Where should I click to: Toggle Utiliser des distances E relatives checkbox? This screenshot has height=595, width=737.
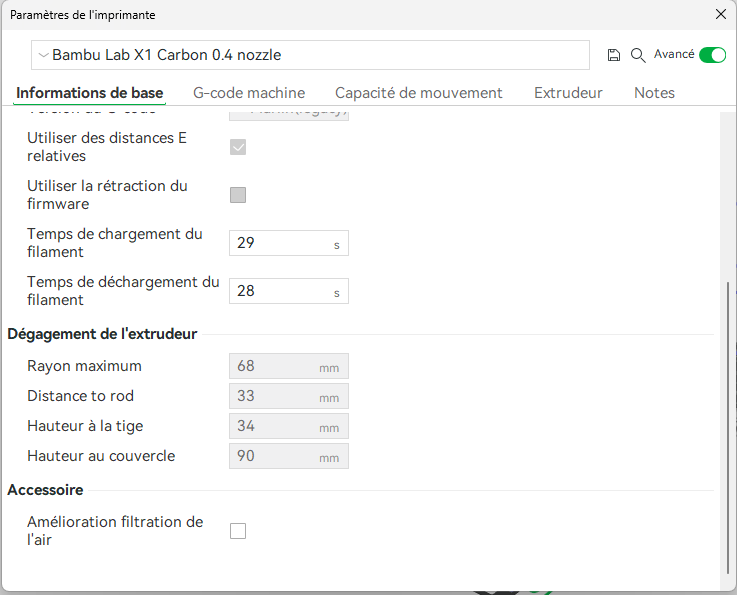(x=238, y=147)
